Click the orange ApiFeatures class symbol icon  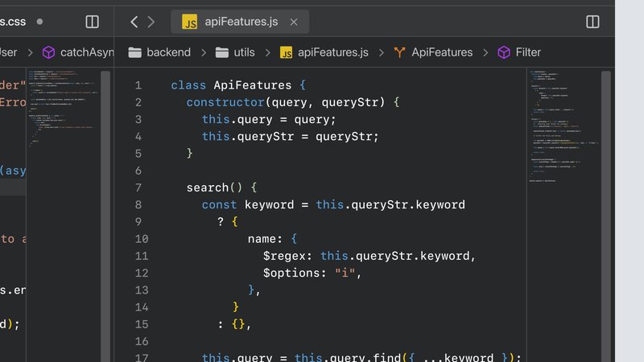point(399,52)
